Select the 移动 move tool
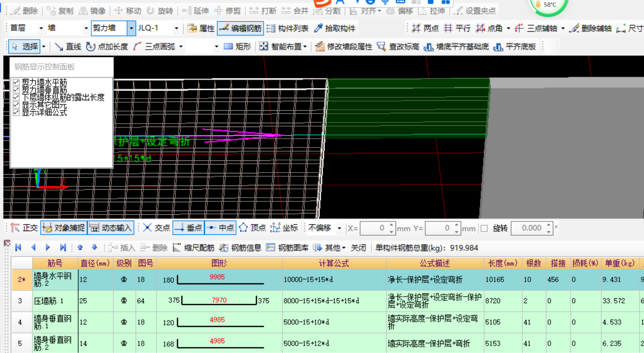The height and width of the screenshot is (353, 644). tap(128, 11)
